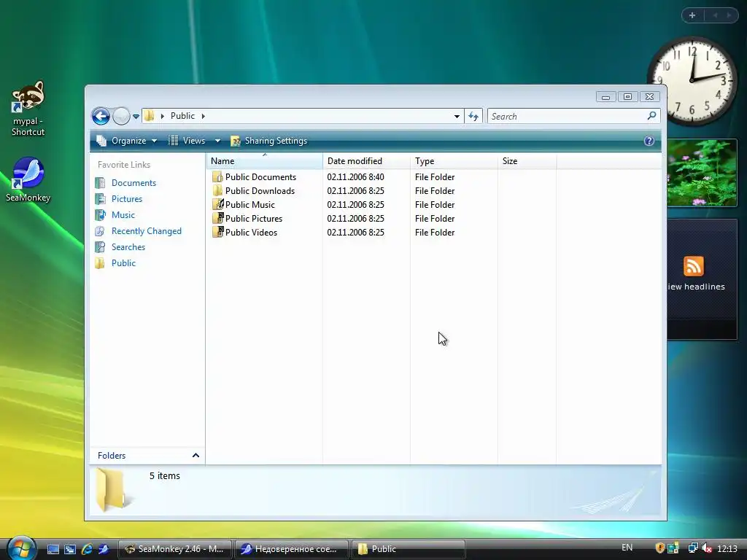Image resolution: width=747 pixels, height=560 pixels.
Task: Switch to Public taskbar button
Action: [409, 549]
